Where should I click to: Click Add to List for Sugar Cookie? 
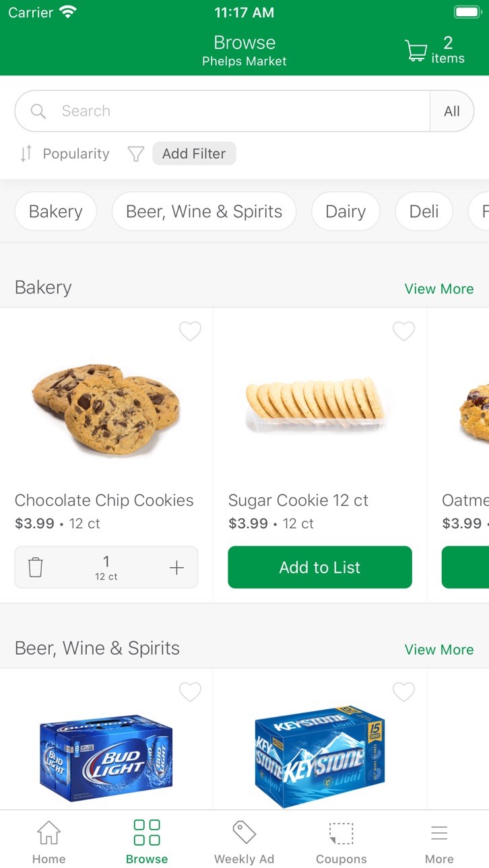pos(320,567)
